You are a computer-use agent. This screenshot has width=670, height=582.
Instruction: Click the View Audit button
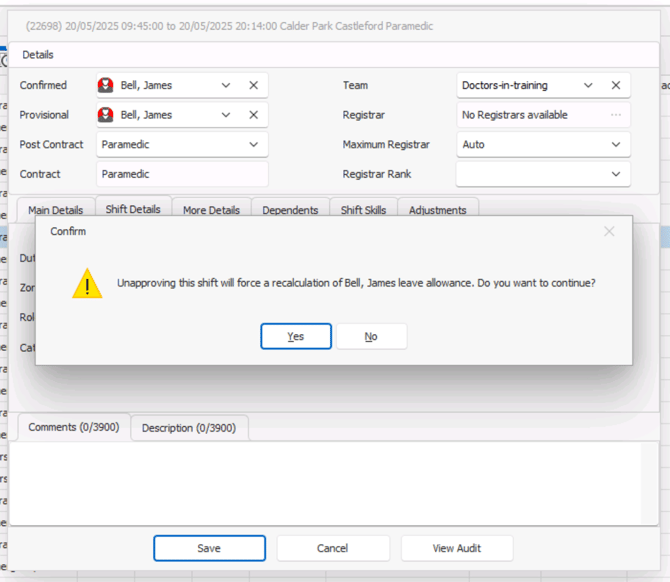tap(457, 548)
